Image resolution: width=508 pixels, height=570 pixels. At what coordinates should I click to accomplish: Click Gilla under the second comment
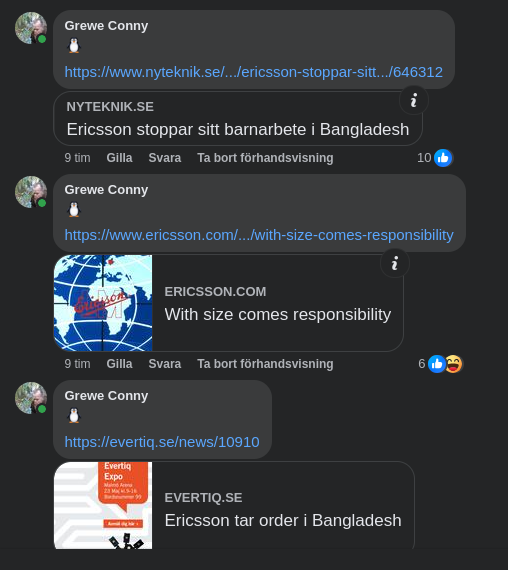point(119,364)
